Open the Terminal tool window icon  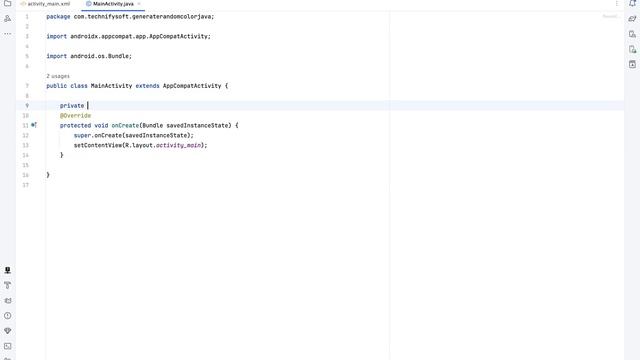tap(7, 346)
